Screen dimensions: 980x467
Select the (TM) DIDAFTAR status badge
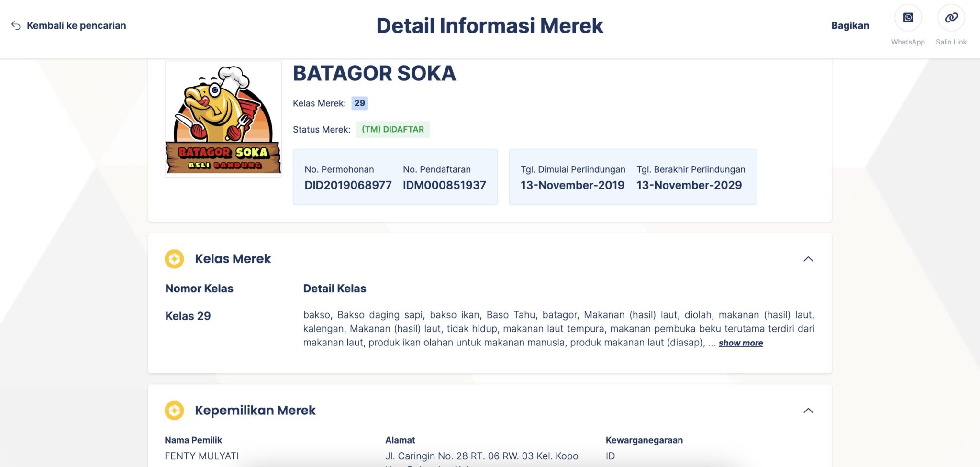[392, 129]
